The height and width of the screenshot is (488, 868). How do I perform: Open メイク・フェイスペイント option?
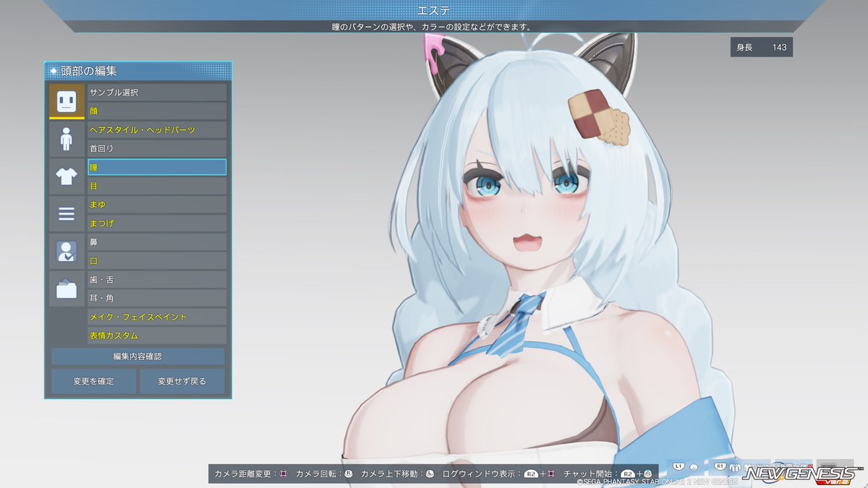(x=157, y=317)
